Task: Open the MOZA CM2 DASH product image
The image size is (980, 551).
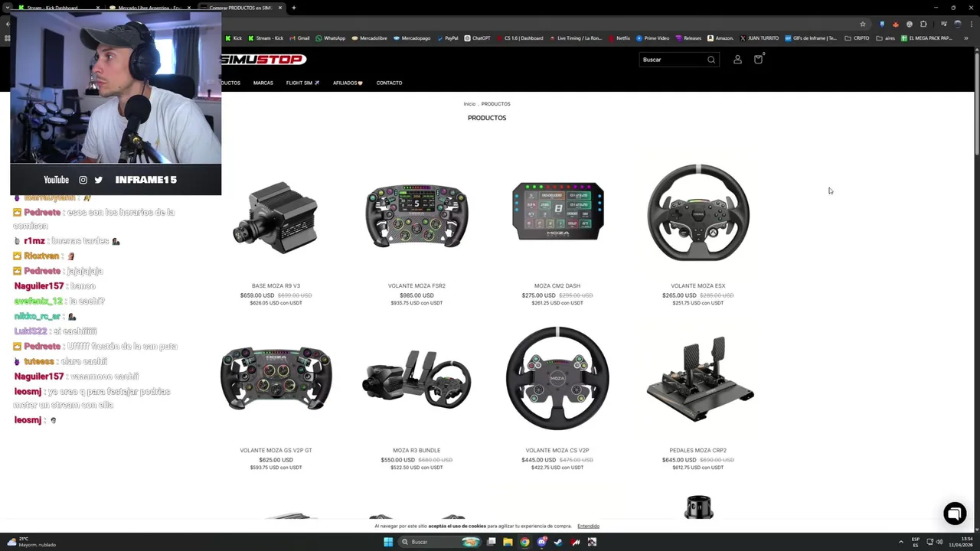Action: (x=557, y=211)
